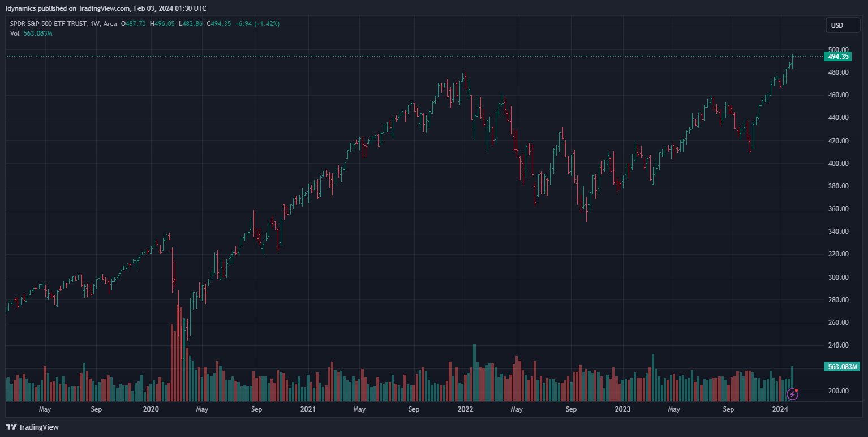The height and width of the screenshot is (437, 868).
Task: Click the 200.00 level on price axis
Action: [837, 391]
